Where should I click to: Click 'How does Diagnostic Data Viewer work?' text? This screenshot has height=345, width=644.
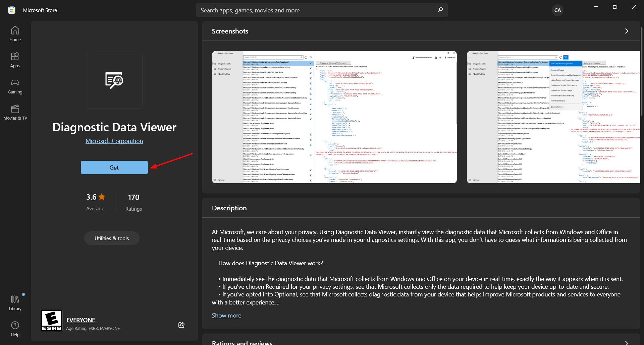pos(271,263)
